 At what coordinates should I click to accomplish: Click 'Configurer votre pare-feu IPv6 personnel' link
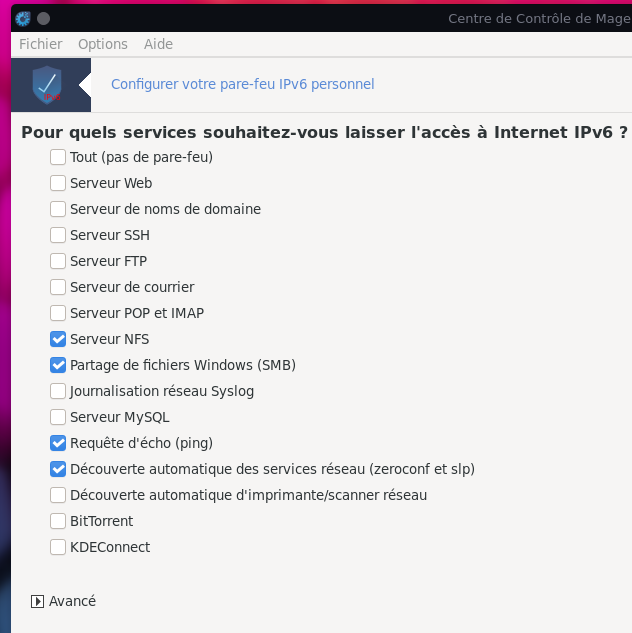(242, 84)
